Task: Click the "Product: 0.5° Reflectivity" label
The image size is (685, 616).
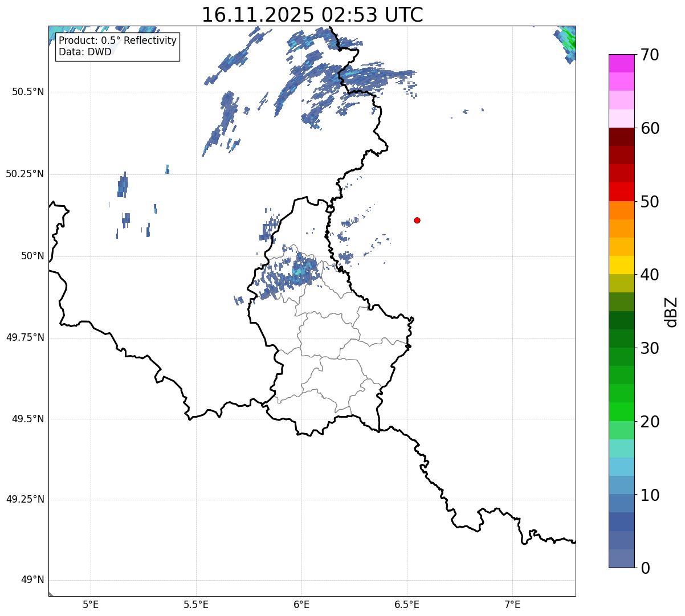Action: pyautogui.click(x=117, y=41)
